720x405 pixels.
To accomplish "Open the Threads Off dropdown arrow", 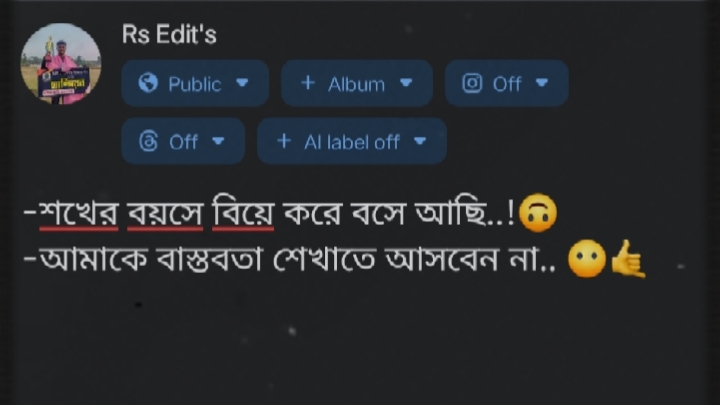I will [x=218, y=141].
